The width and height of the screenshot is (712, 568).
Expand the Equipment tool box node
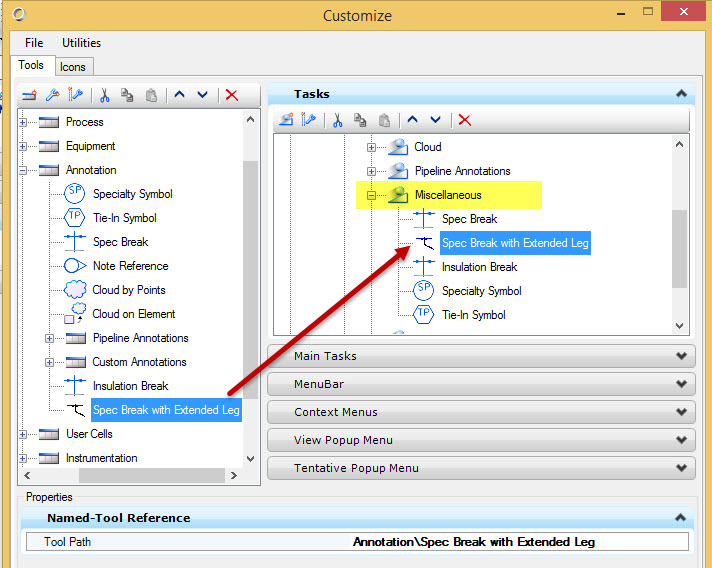tap(22, 146)
